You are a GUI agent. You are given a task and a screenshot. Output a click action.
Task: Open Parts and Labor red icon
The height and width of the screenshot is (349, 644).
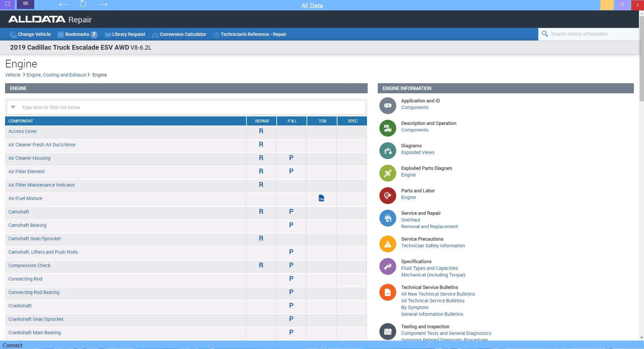[x=388, y=196]
